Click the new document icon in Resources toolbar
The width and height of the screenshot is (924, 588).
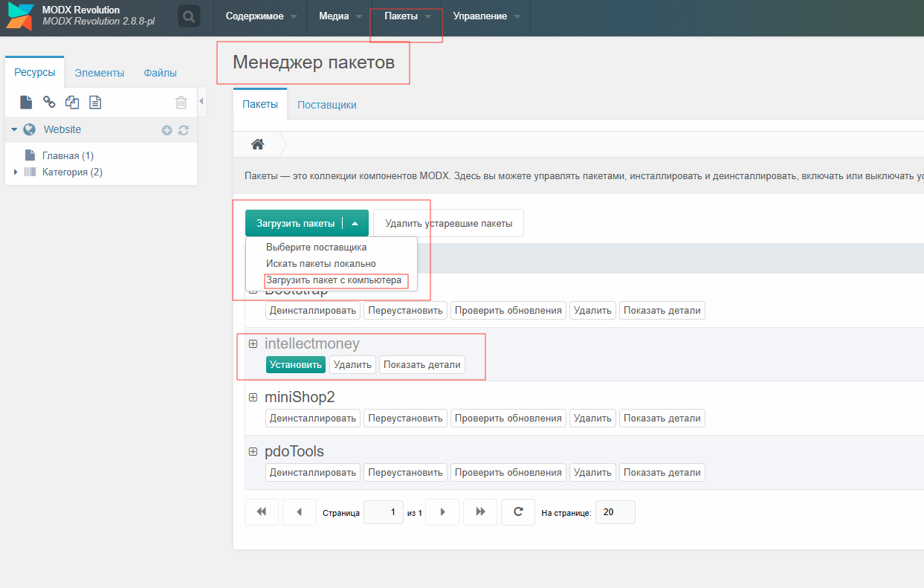26,103
